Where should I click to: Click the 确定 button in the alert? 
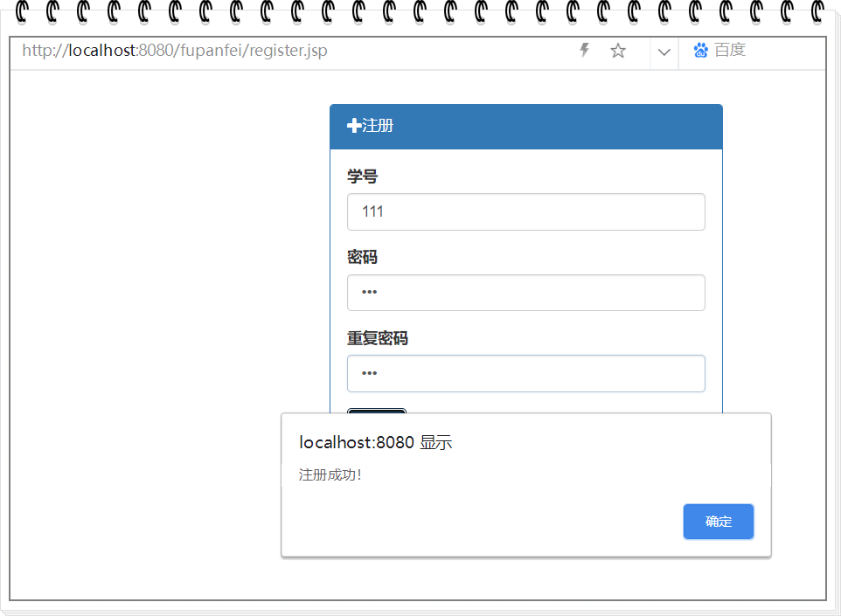point(719,521)
